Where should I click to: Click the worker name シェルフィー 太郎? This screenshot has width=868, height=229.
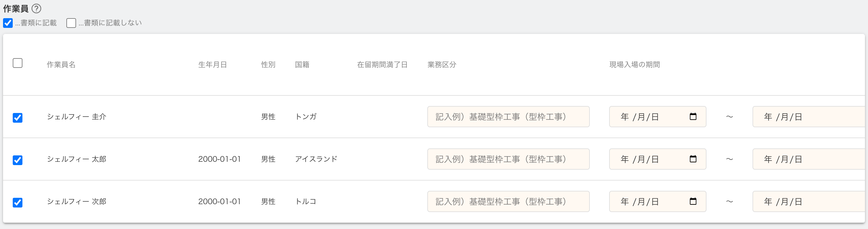tap(76, 159)
